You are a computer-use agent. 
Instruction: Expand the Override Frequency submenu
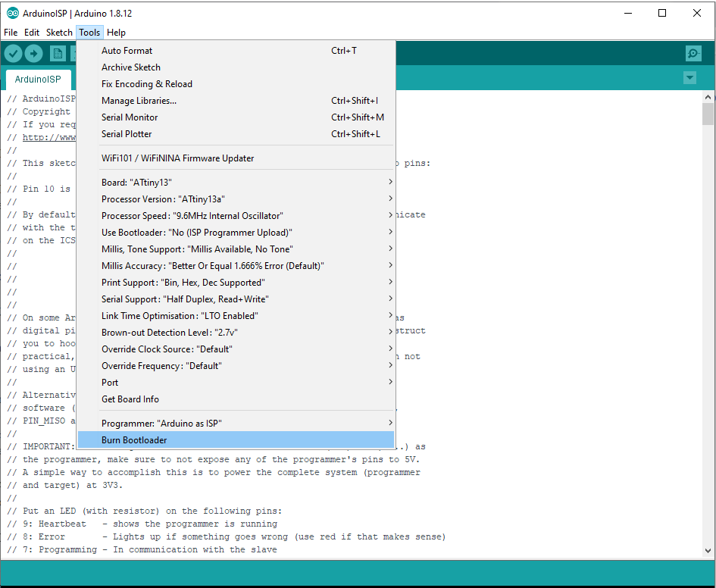pos(236,366)
